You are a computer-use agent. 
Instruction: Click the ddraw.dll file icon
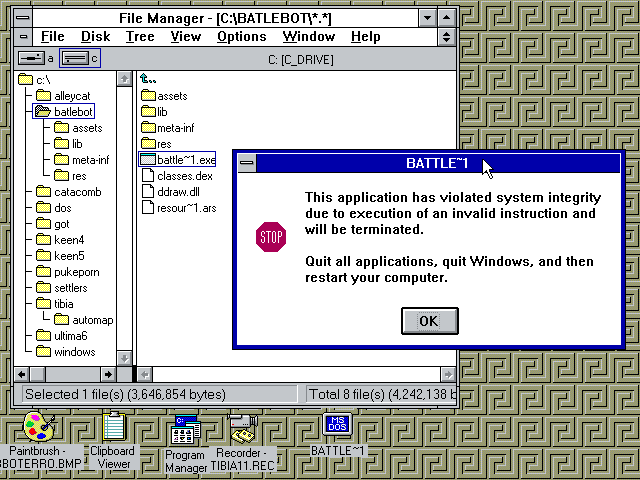[x=148, y=192]
